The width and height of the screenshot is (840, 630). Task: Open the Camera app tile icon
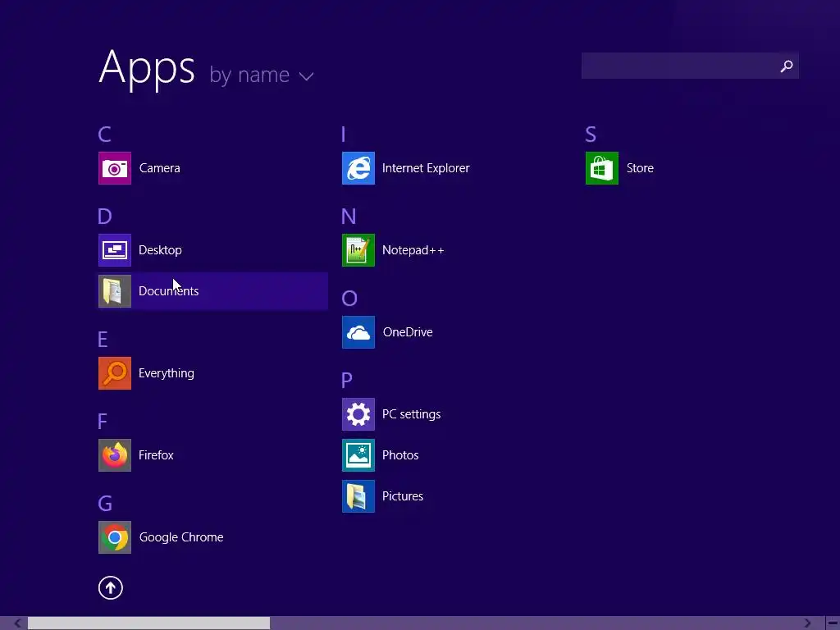(115, 168)
